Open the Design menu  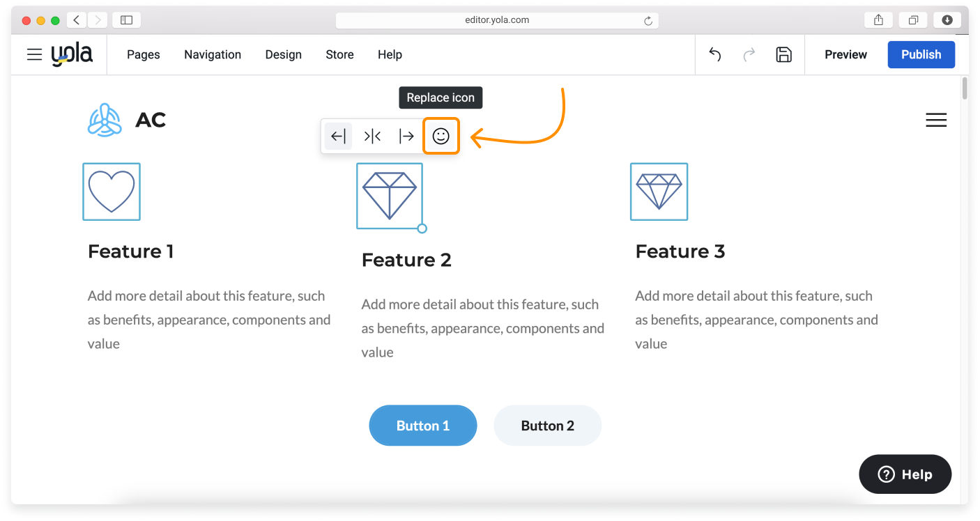[x=283, y=54]
